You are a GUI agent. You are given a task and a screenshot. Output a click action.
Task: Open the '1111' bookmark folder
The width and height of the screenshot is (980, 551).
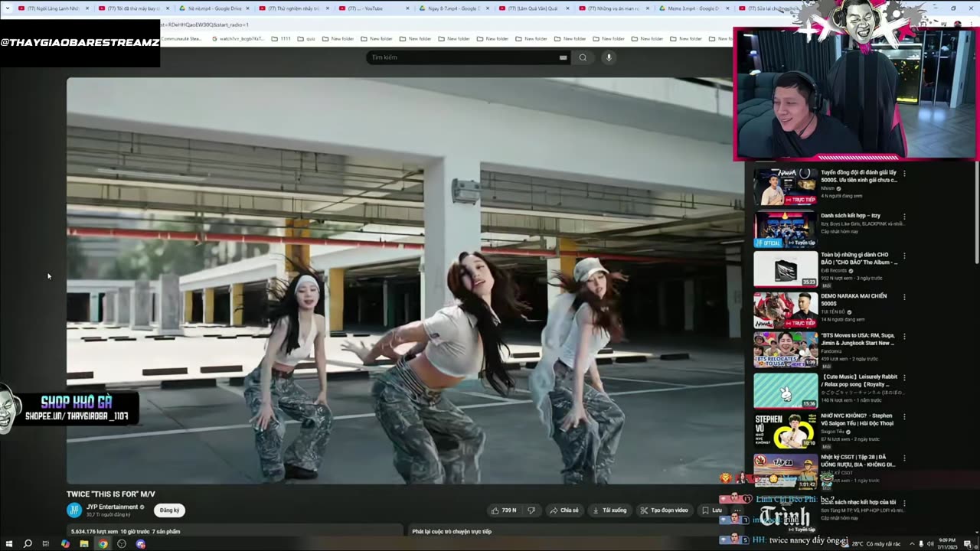281,38
